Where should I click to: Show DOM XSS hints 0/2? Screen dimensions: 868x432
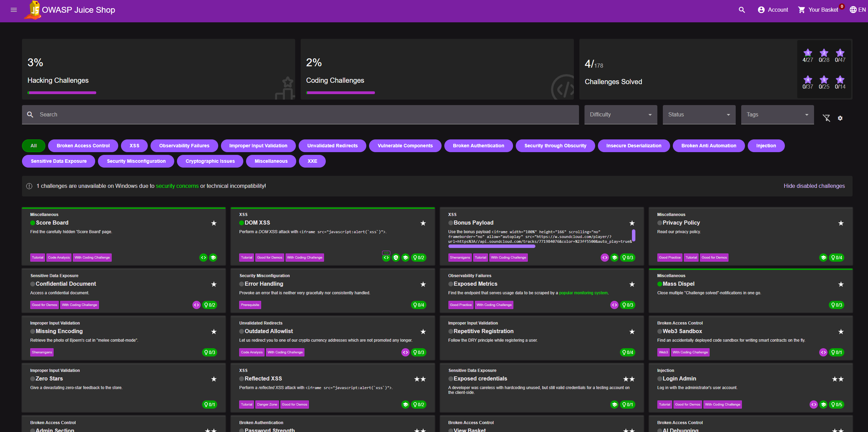pos(419,258)
